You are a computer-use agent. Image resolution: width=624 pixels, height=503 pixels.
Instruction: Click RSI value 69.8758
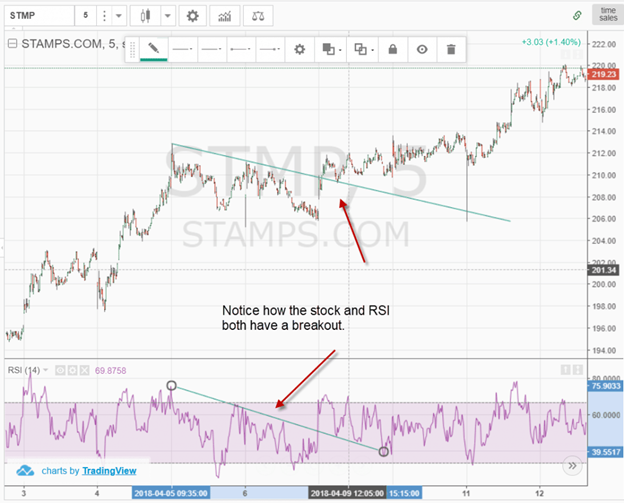(x=110, y=371)
